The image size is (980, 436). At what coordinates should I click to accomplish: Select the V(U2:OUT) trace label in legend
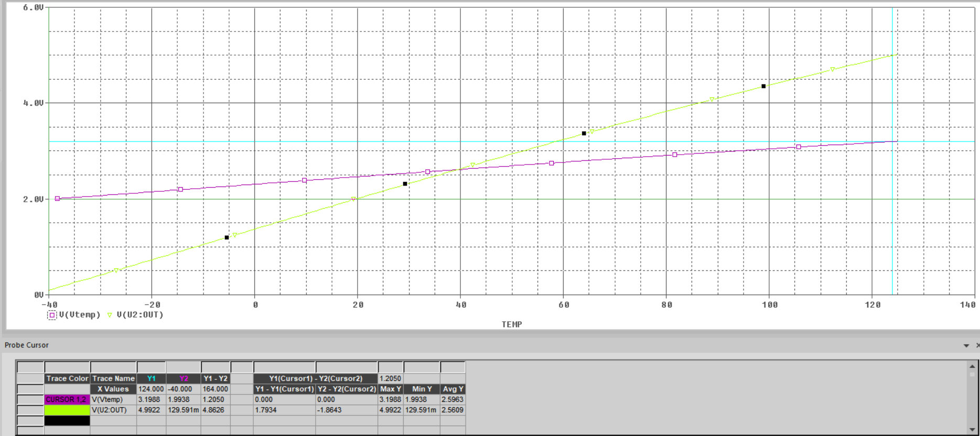point(140,315)
